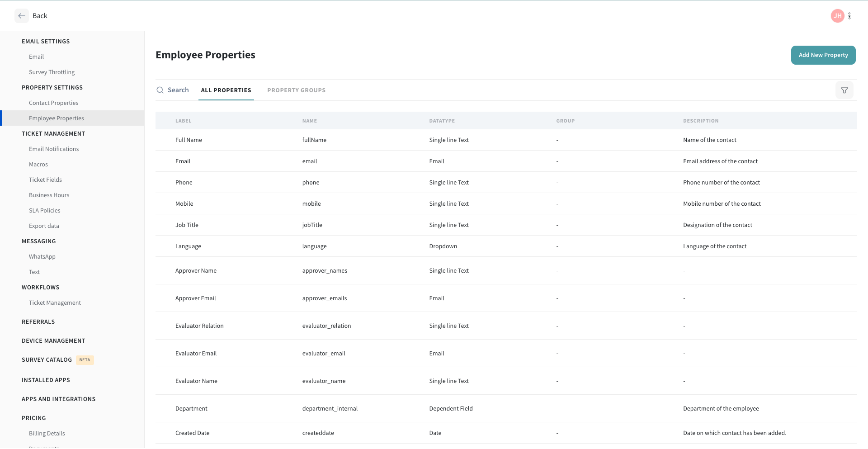Click the filter funnel icon
Image resolution: width=868 pixels, height=449 pixels.
click(x=844, y=90)
